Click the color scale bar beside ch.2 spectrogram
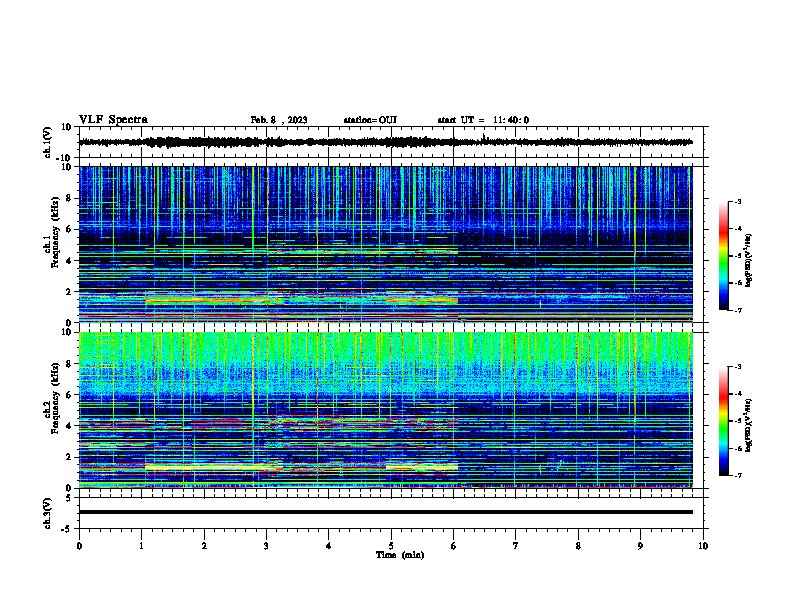The width and height of the screenshot is (792, 612). pyautogui.click(x=723, y=421)
